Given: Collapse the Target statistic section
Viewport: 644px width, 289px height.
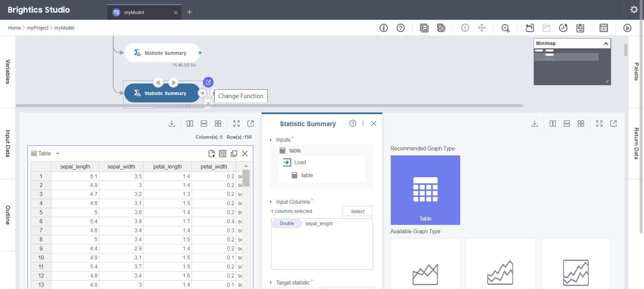Looking at the screenshot, I should tap(271, 283).
